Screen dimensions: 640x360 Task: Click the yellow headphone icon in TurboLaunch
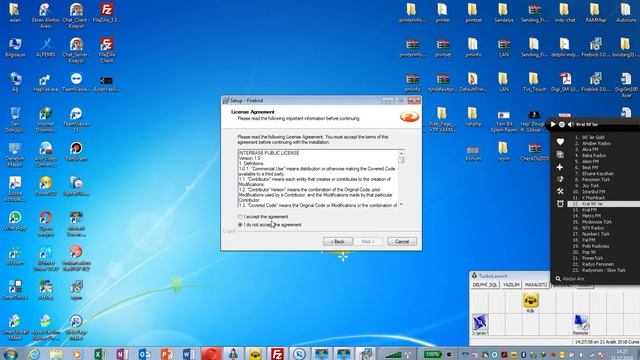(530, 301)
